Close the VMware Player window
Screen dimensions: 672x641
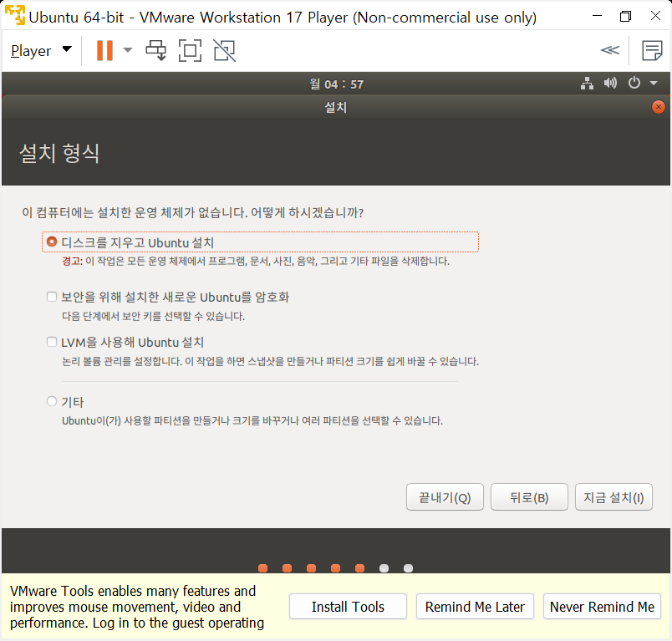[x=655, y=16]
